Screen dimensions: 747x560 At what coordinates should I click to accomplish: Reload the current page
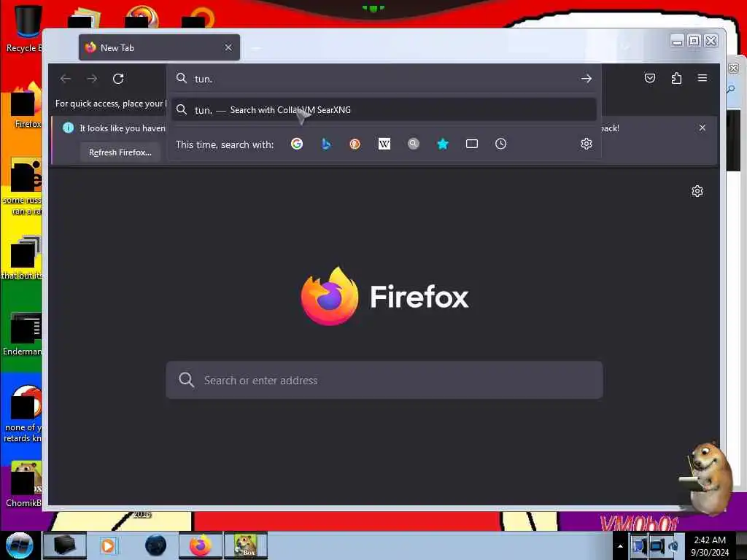click(118, 79)
